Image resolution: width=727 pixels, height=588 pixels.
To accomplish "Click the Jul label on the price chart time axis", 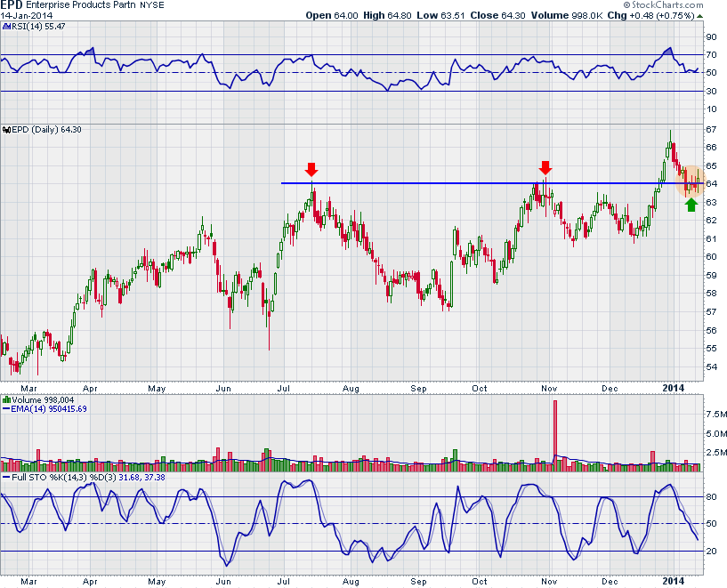I will coord(283,388).
